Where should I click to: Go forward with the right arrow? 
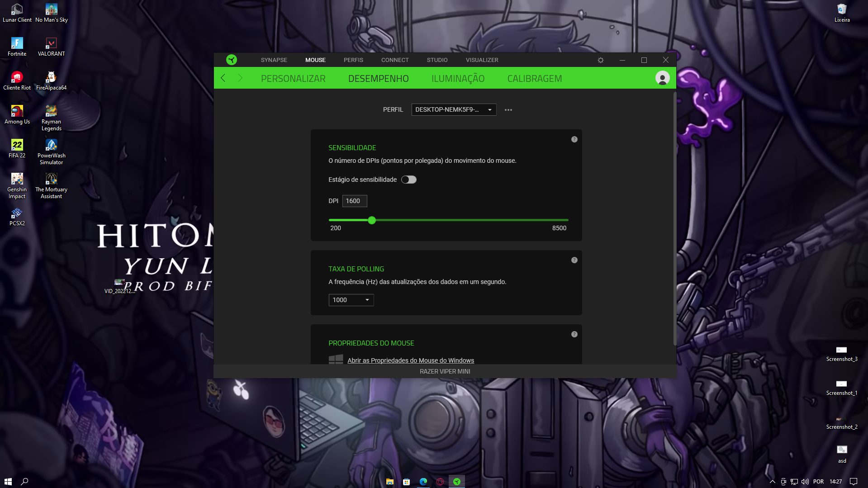pos(240,78)
